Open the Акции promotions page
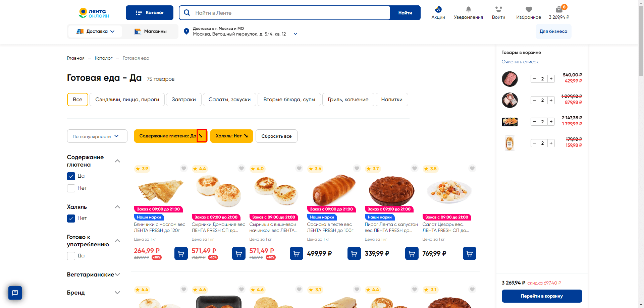The image size is (644, 308). (438, 12)
